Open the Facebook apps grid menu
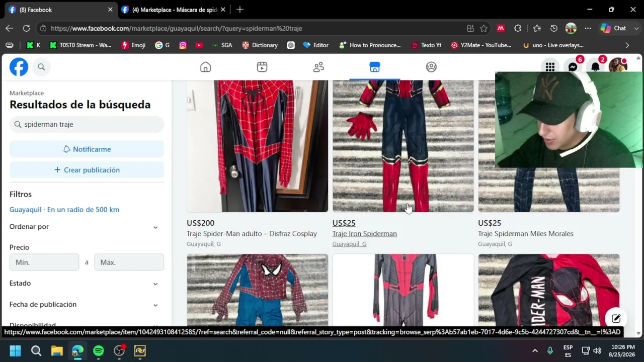Screen dimensions: 644x362 (x=550, y=67)
